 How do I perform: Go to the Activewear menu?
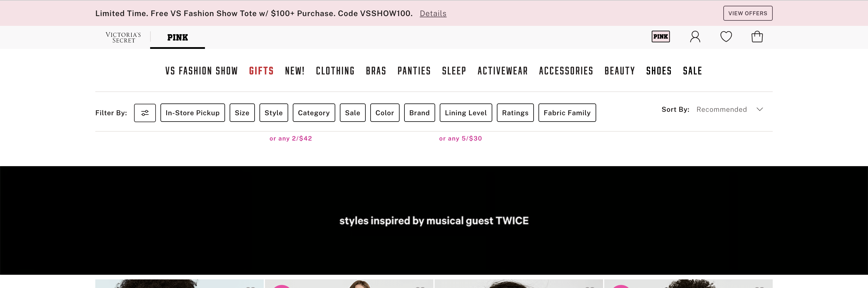502,71
